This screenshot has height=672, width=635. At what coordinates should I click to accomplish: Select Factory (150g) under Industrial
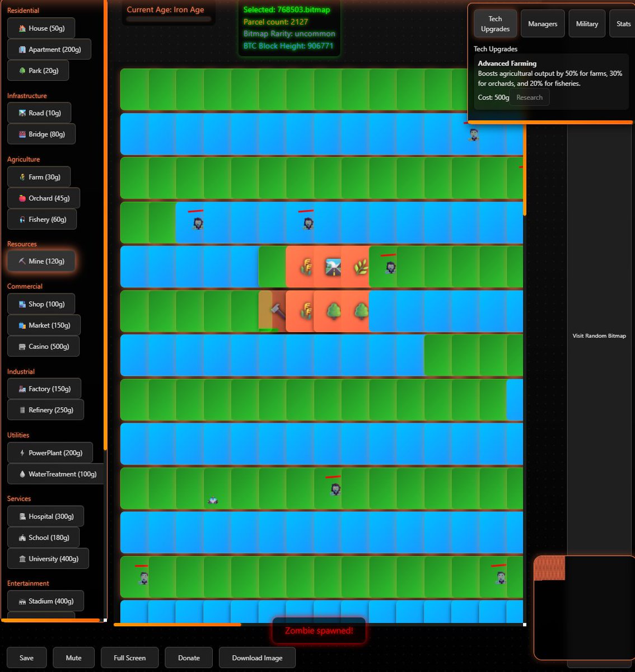(x=44, y=389)
